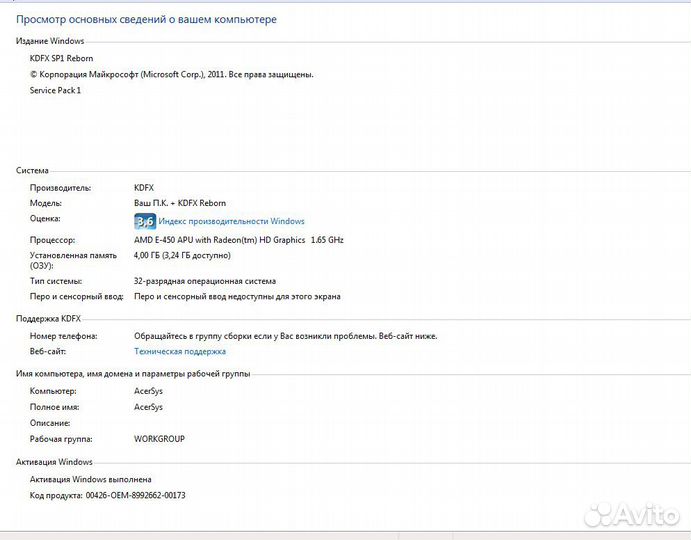The width and height of the screenshot is (691, 540).
Task: Click the Издание Windows section header
Action: click(50, 41)
